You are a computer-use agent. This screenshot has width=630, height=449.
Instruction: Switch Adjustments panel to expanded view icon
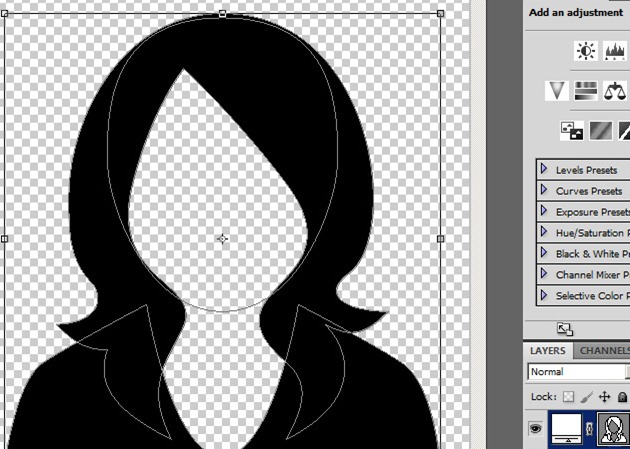[565, 329]
